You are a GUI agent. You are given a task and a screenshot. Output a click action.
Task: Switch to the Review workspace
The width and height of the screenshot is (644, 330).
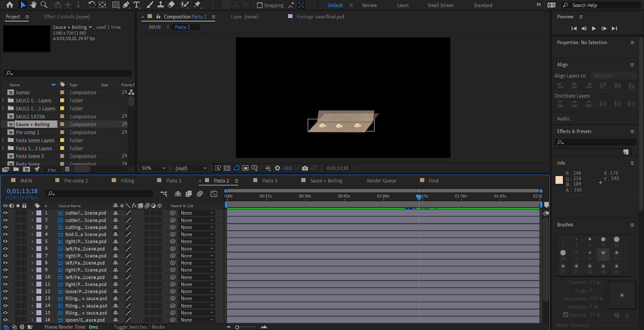(369, 5)
